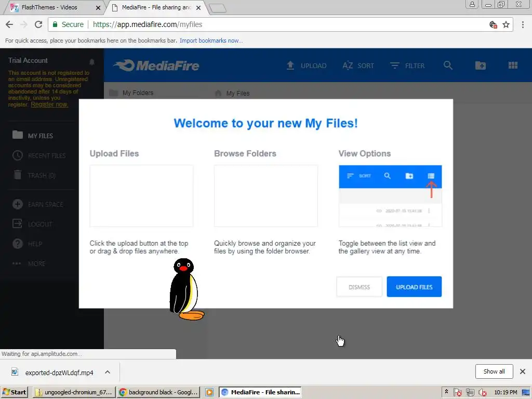Open My Files in the sidebar
The image size is (532, 399).
33,136
